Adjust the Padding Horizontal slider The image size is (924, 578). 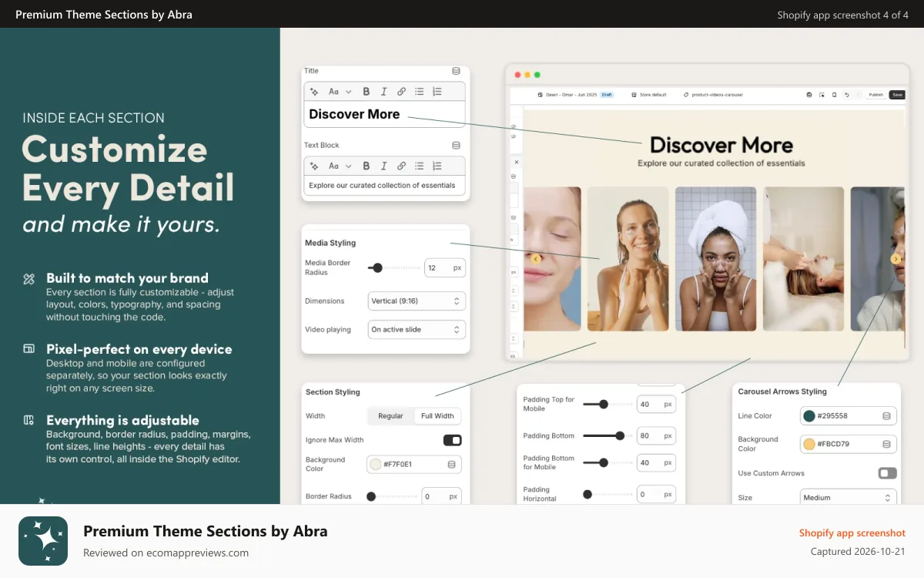(607, 494)
